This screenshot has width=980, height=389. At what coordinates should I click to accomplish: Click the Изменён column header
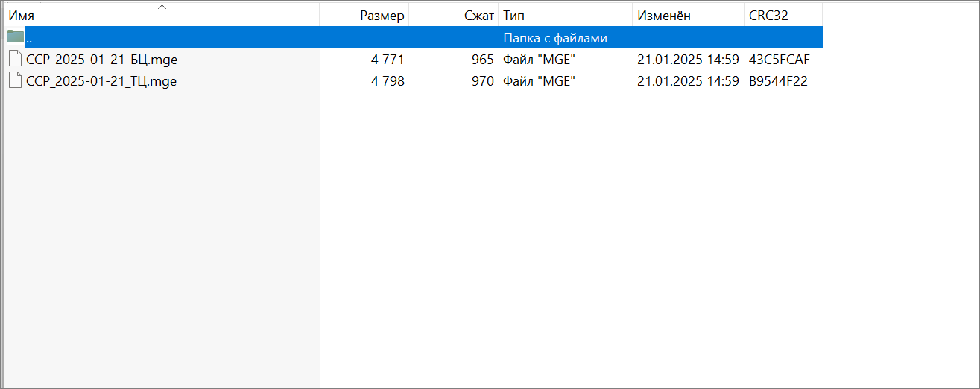click(663, 16)
